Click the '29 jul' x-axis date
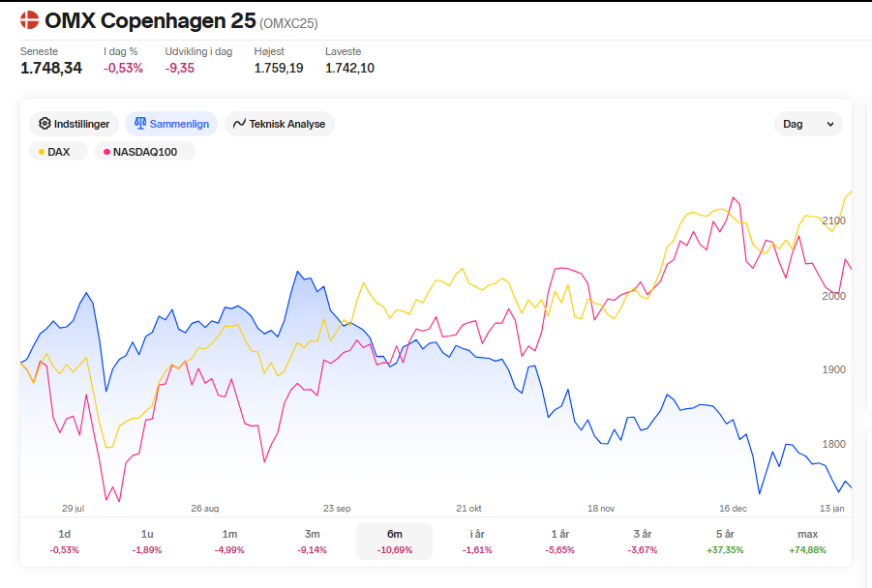Image resolution: width=872 pixels, height=588 pixels. point(73,508)
